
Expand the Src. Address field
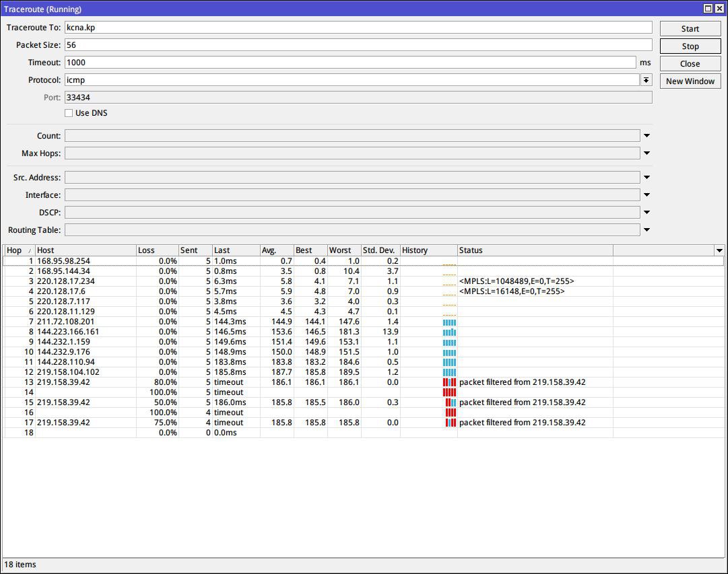pos(647,178)
